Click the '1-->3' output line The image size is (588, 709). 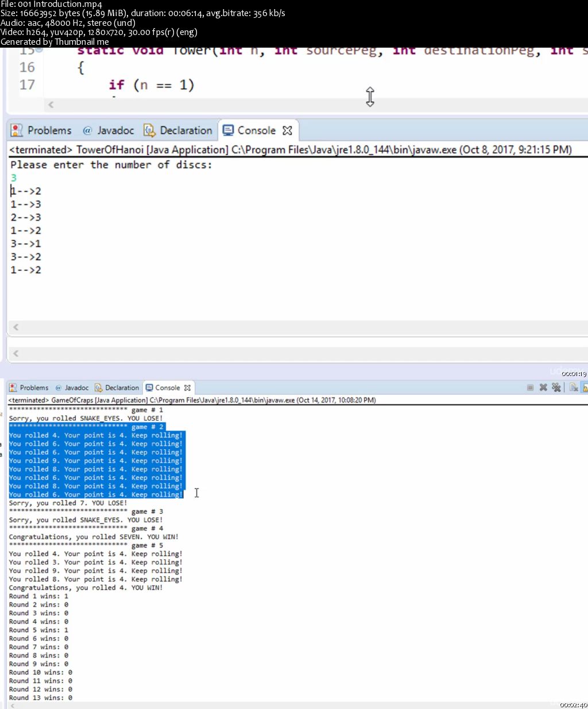pyautogui.click(x=26, y=204)
